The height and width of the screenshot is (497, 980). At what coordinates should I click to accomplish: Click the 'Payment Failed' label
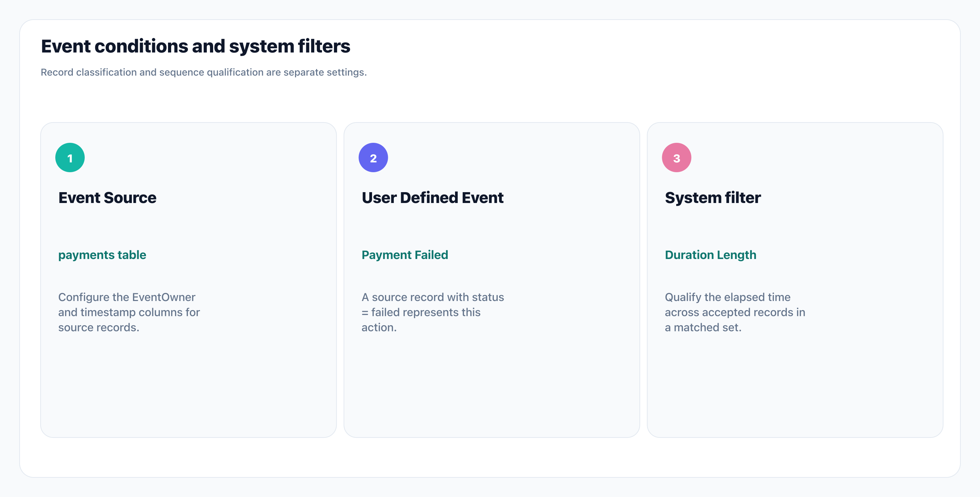405,255
